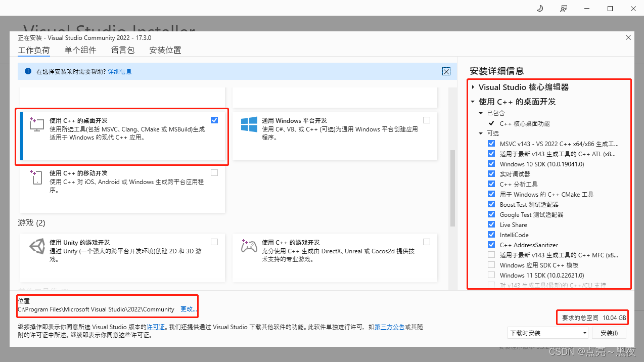Click the workloads list scrollbar
644x362 pixels.
coord(452,188)
